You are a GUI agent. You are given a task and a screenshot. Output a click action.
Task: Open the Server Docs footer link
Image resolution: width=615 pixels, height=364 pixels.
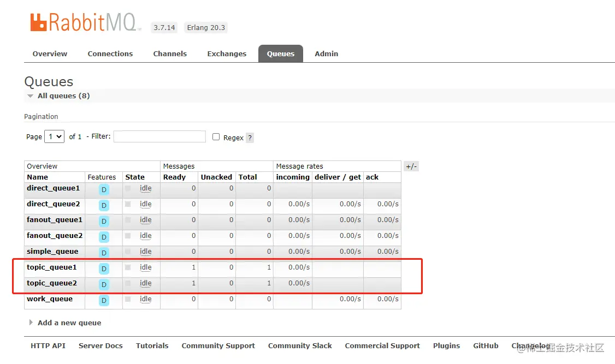click(x=101, y=345)
